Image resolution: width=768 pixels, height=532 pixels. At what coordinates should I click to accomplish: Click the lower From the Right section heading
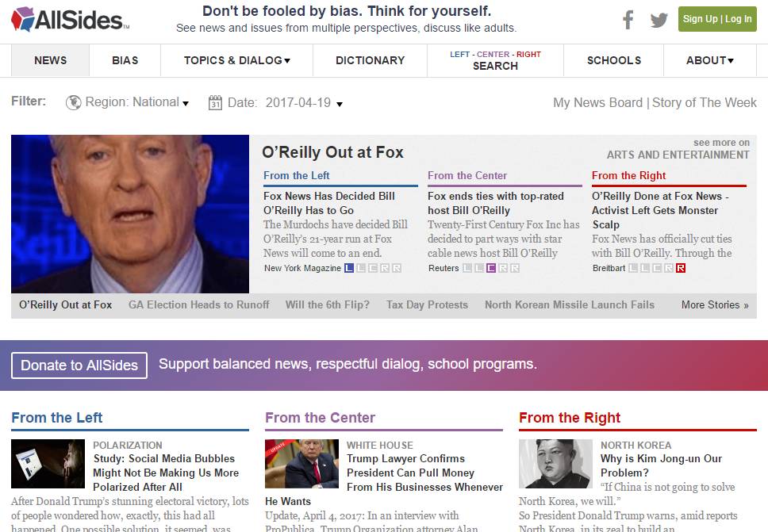[570, 418]
